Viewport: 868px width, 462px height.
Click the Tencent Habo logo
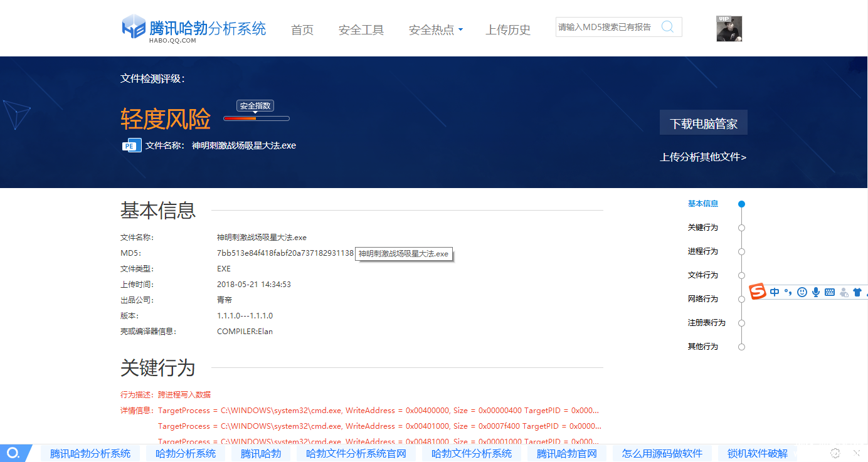(194, 28)
